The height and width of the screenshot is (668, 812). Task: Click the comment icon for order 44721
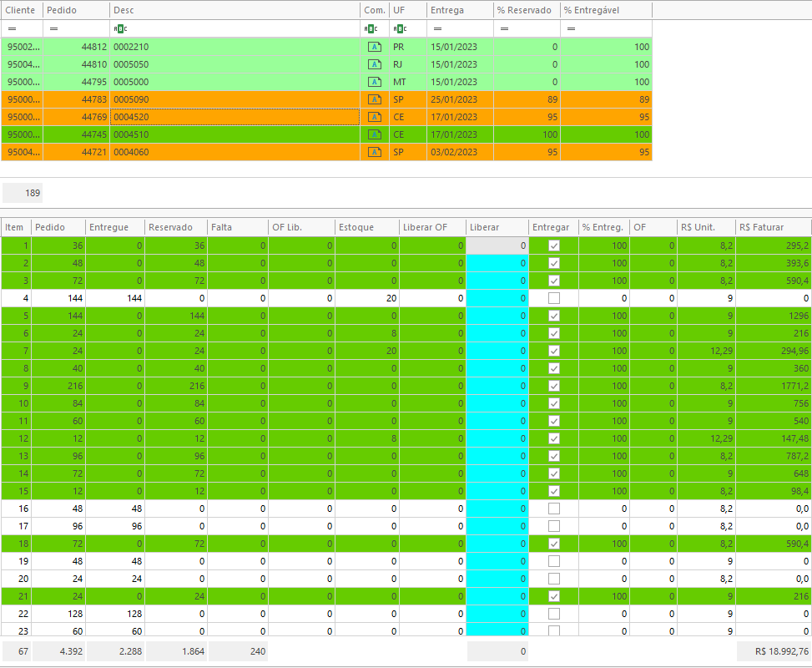click(375, 152)
